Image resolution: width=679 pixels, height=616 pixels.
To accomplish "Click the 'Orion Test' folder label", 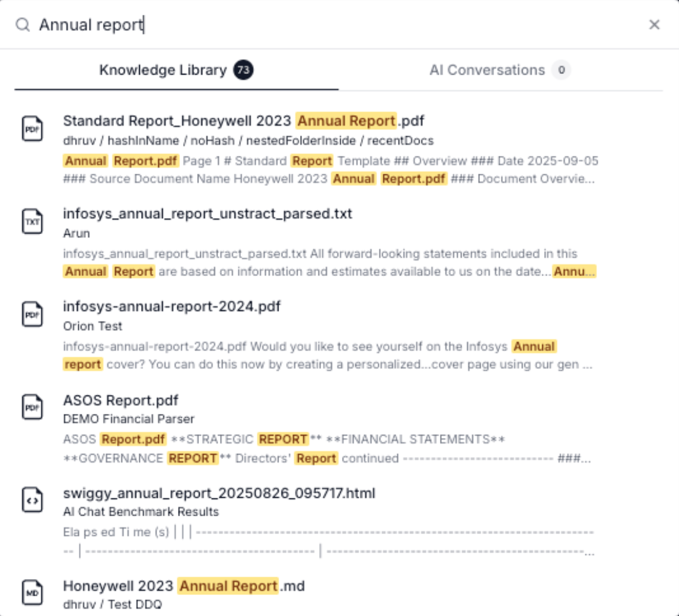I will [x=92, y=326].
